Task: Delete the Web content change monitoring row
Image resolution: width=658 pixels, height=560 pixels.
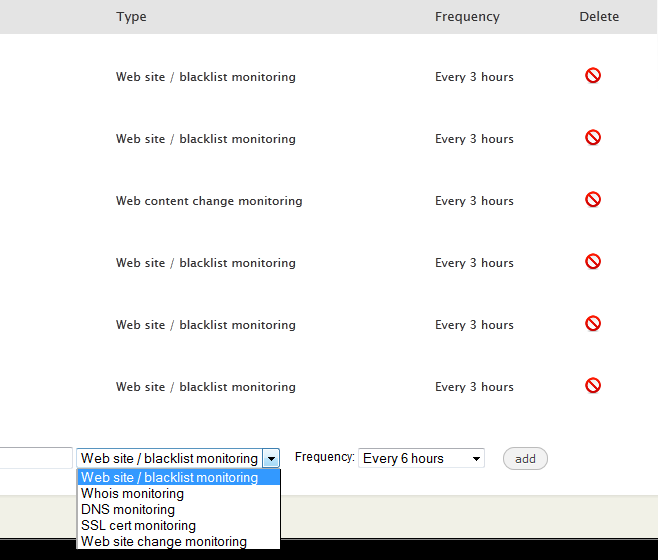Action: click(593, 200)
